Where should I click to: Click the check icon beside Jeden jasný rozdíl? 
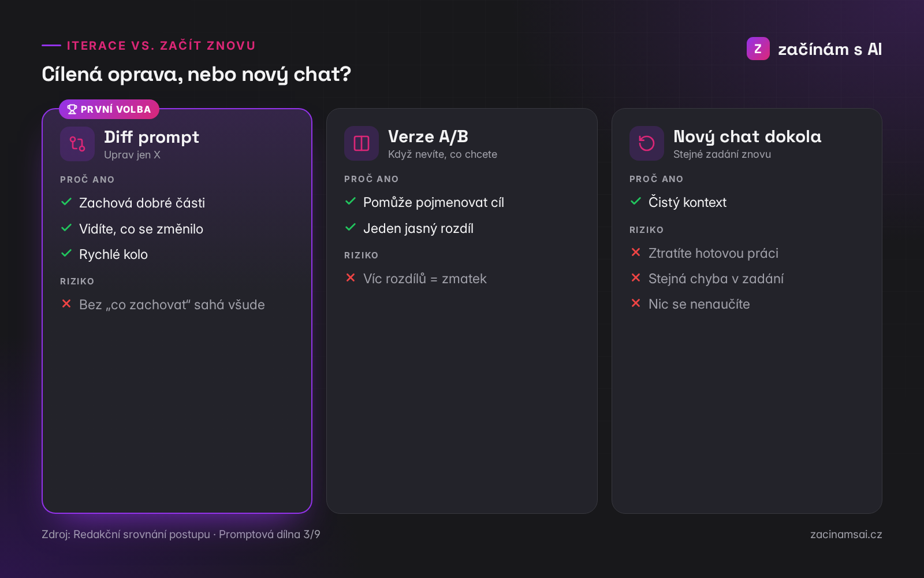click(x=351, y=227)
